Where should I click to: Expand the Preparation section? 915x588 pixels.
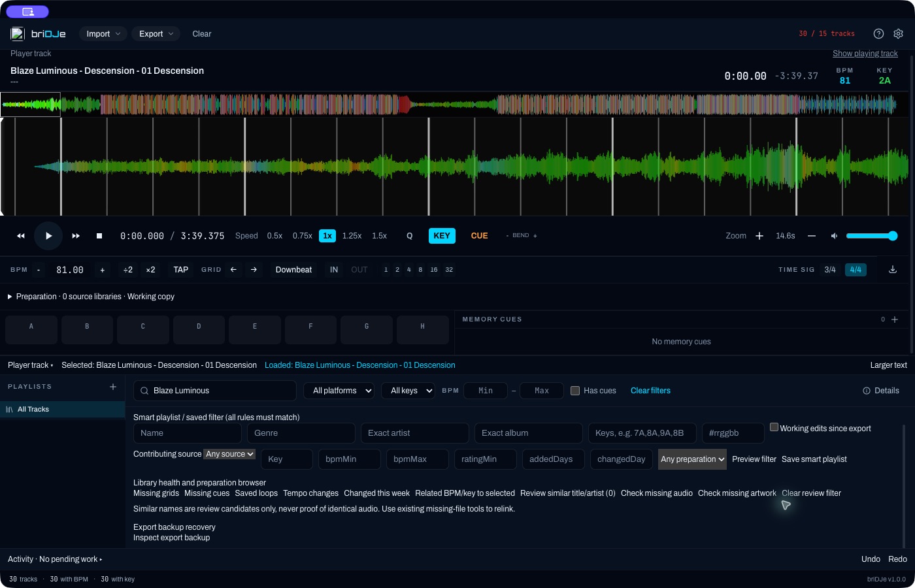pos(91,297)
